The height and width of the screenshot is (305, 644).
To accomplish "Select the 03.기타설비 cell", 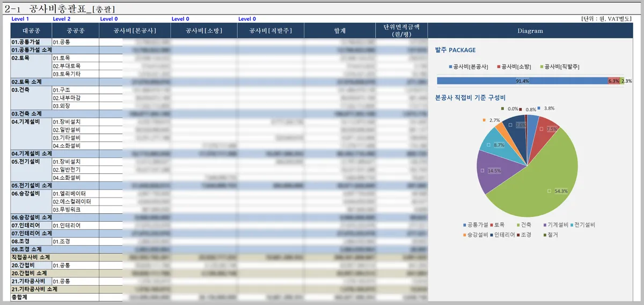I will point(76,137).
